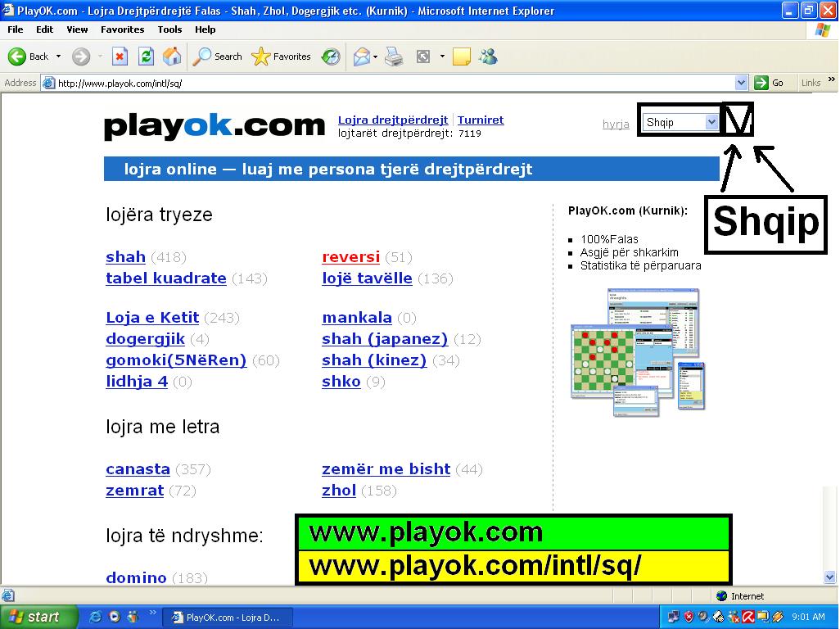Open the History clock icon
The width and height of the screenshot is (840, 629).
pyautogui.click(x=331, y=57)
